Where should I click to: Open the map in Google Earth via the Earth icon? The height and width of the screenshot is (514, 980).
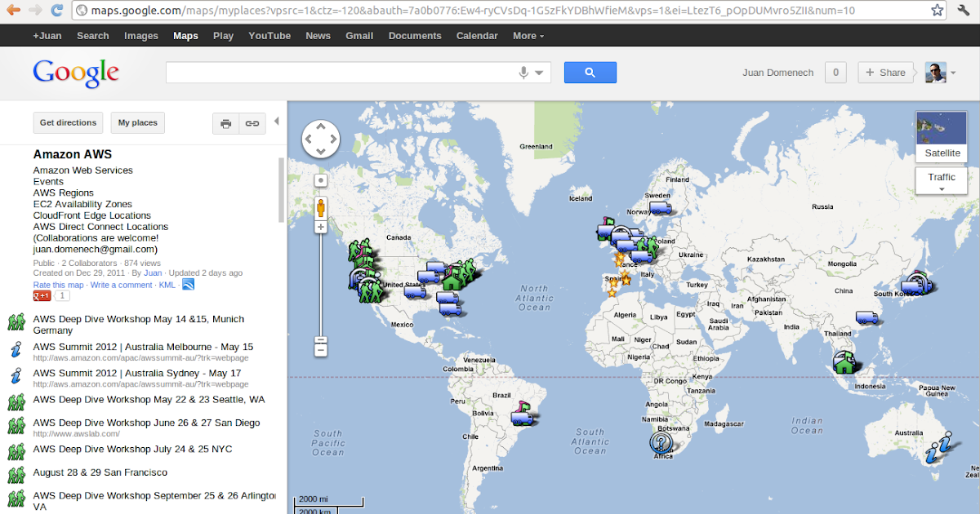(x=187, y=285)
